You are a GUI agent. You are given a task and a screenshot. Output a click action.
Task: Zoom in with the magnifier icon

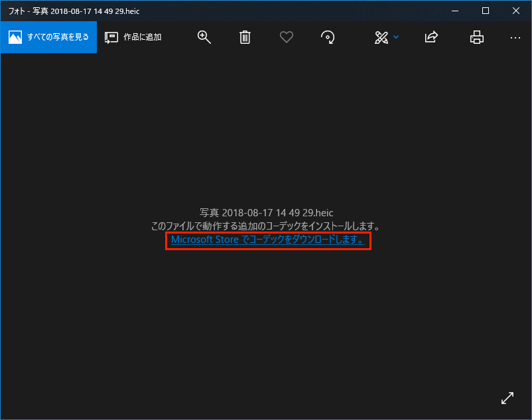204,37
